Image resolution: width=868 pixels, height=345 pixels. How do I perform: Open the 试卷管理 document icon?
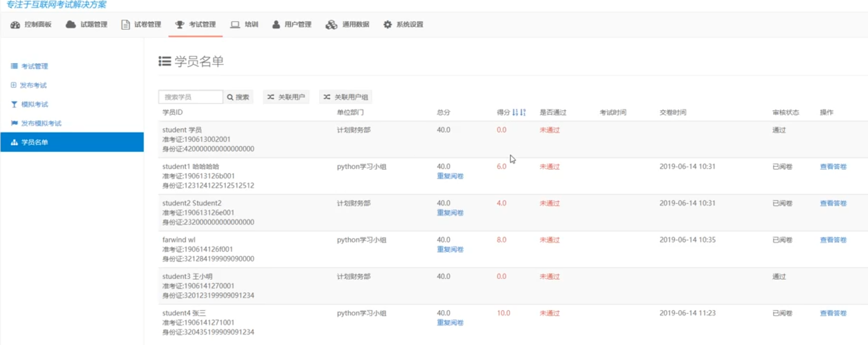(x=125, y=25)
